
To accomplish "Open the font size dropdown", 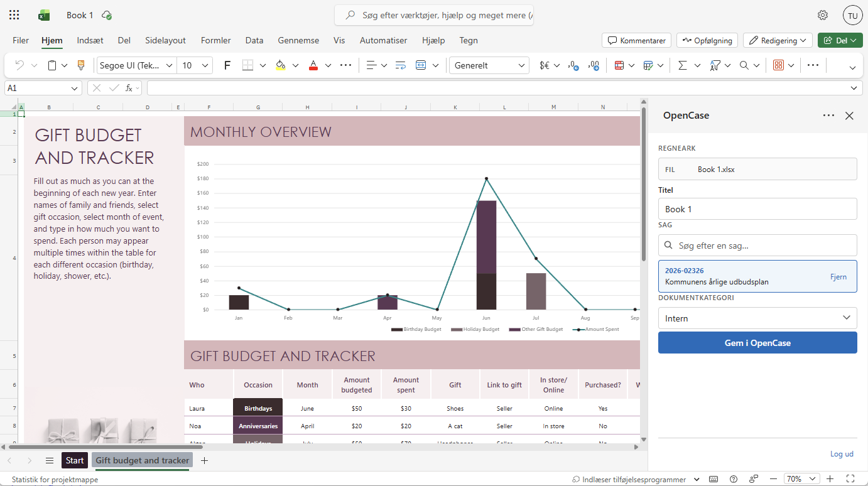I will 206,65.
